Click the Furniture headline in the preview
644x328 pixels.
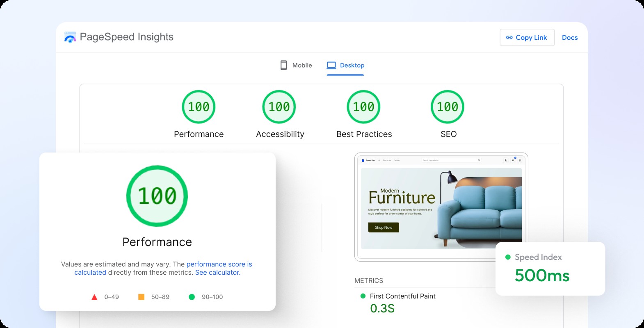tap(402, 198)
